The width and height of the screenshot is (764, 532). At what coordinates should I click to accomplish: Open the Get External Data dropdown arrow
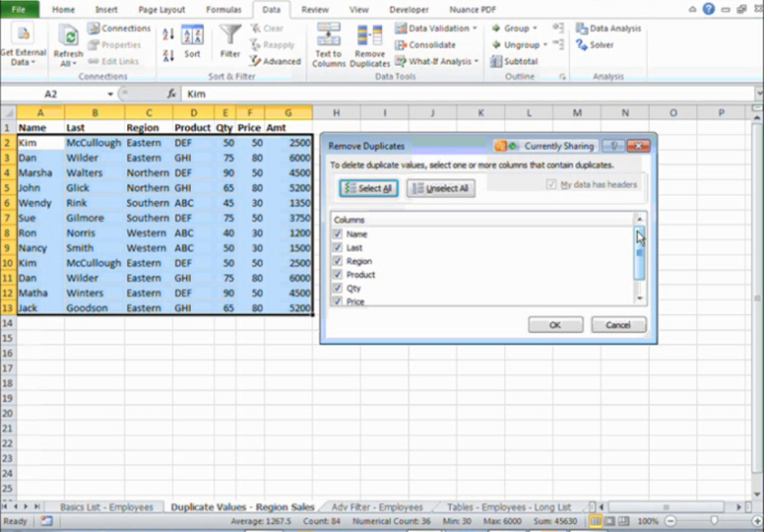[x=33, y=63]
